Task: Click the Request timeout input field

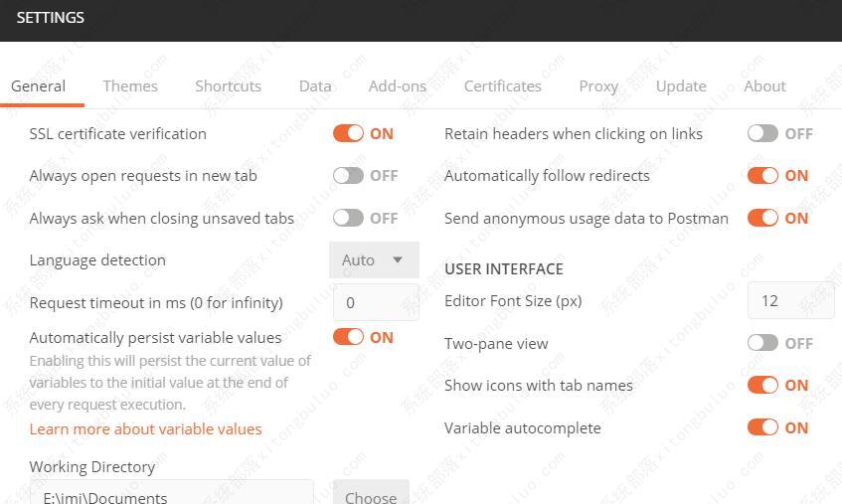Action: pos(376,302)
